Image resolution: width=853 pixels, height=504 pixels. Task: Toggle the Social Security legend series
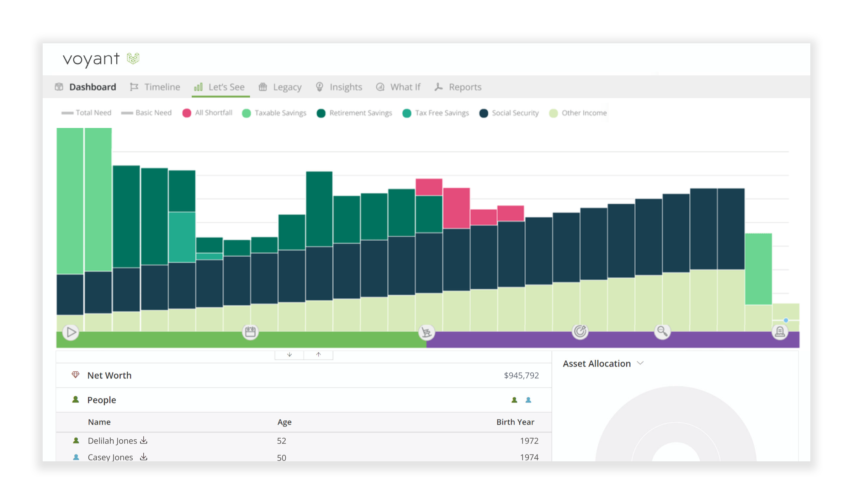(x=509, y=113)
